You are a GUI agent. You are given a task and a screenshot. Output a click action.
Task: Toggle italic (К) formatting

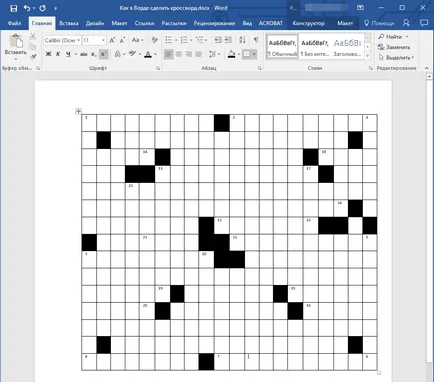coord(58,54)
